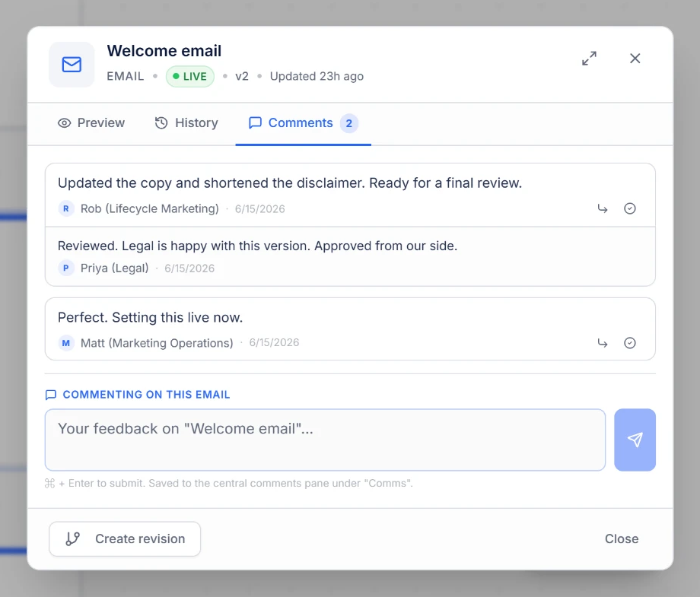Reply to Rob's comment thread
This screenshot has width=700, height=597.
pyautogui.click(x=603, y=208)
